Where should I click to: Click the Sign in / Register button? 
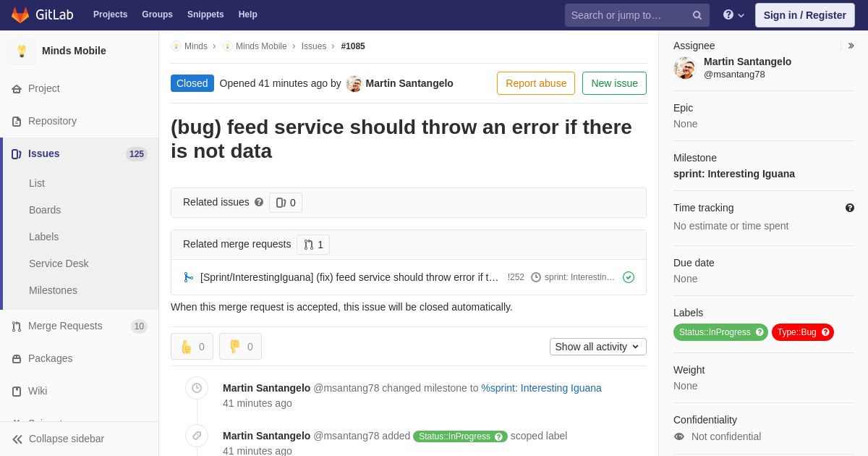point(804,15)
